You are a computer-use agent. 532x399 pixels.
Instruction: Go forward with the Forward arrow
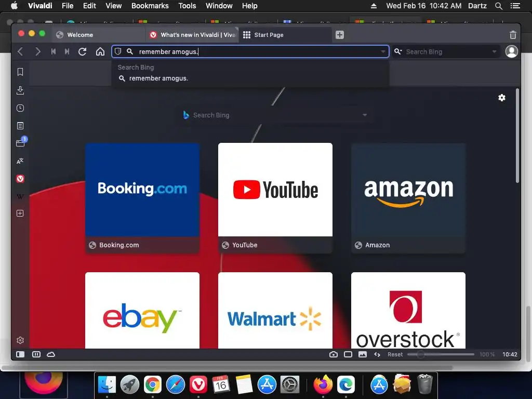[x=37, y=51]
